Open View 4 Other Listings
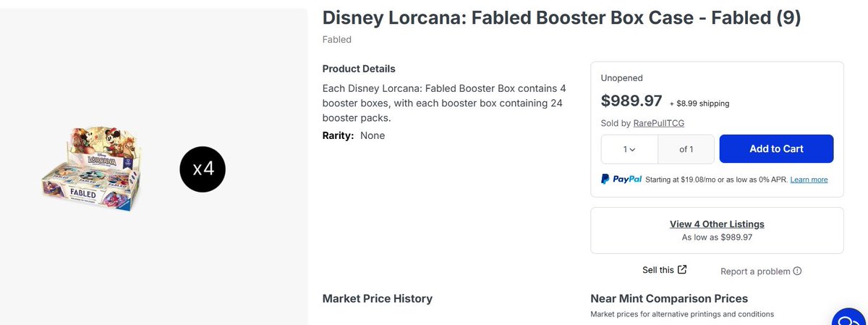 tap(717, 224)
